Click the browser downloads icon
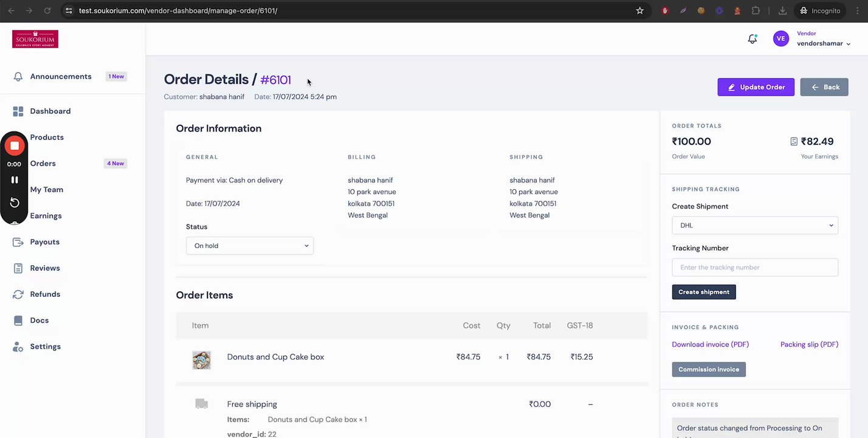This screenshot has width=868, height=438. [782, 10]
